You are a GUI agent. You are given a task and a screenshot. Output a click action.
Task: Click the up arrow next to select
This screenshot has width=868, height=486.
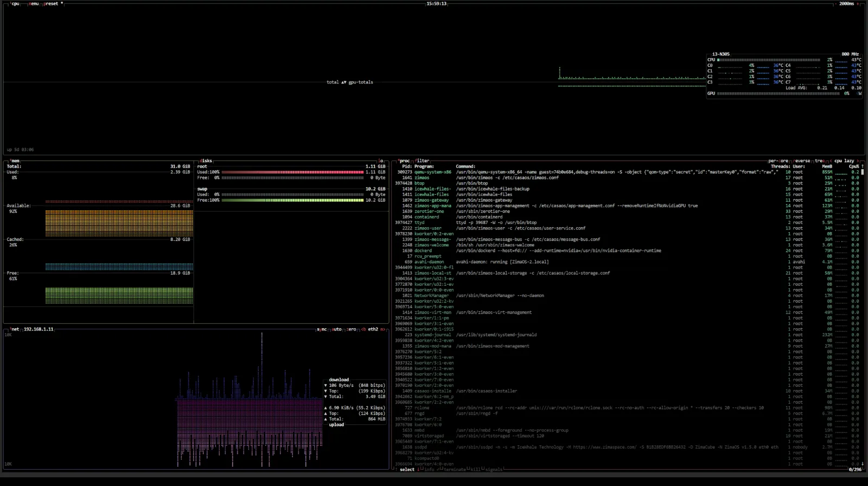[x=395, y=470]
